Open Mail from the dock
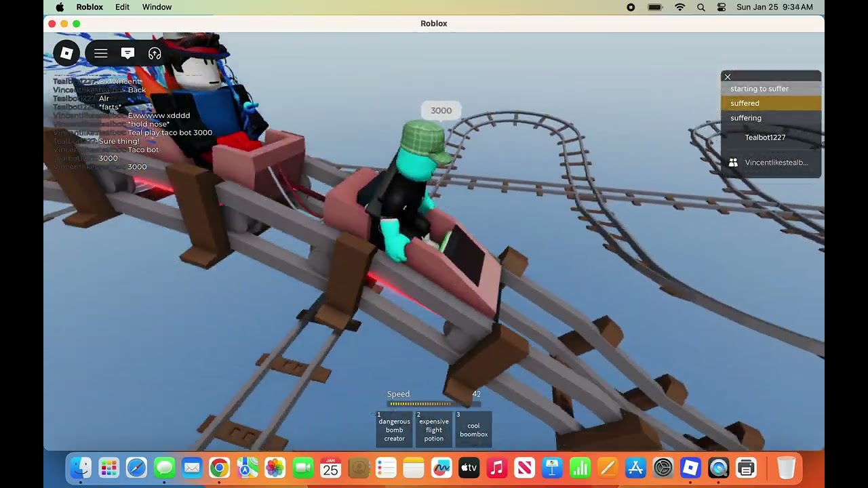The height and width of the screenshot is (488, 868). click(192, 468)
